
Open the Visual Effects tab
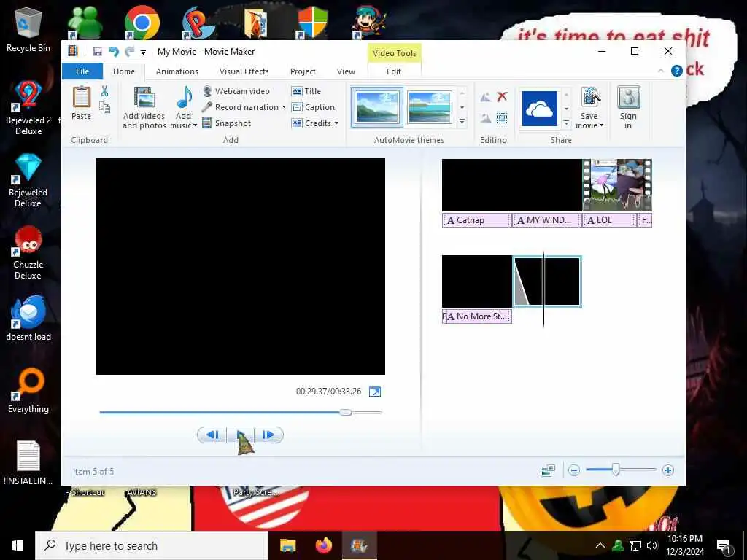point(244,71)
